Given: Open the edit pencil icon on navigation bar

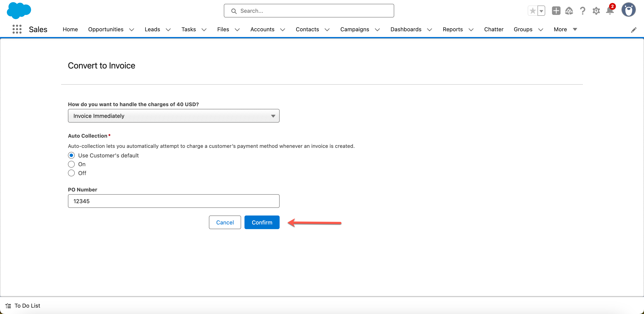Looking at the screenshot, I should 634,30.
